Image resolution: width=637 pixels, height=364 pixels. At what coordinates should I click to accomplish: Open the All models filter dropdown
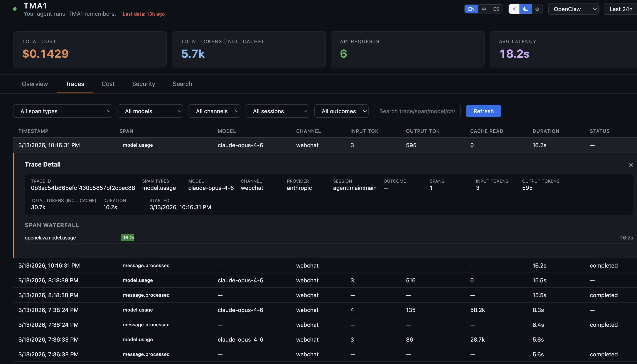(150, 111)
